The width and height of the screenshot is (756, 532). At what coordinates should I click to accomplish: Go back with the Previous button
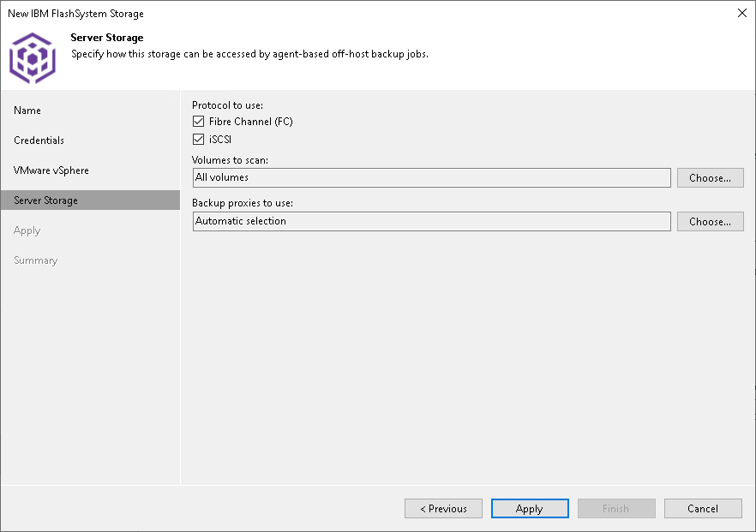pos(443,508)
